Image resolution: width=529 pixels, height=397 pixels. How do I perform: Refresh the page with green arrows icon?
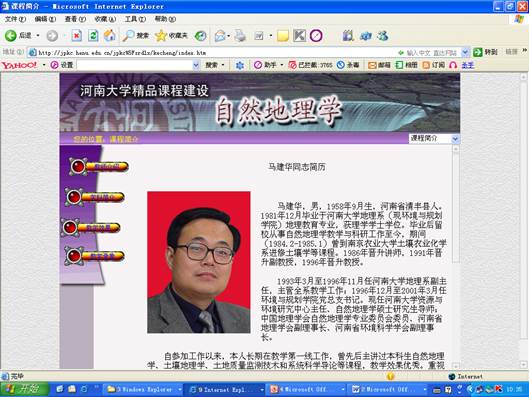(x=93, y=35)
